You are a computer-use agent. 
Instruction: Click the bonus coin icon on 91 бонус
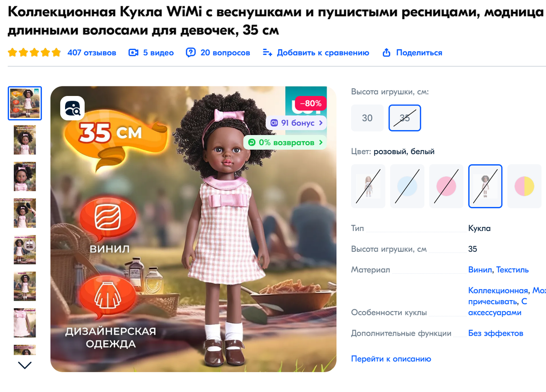pos(274,123)
